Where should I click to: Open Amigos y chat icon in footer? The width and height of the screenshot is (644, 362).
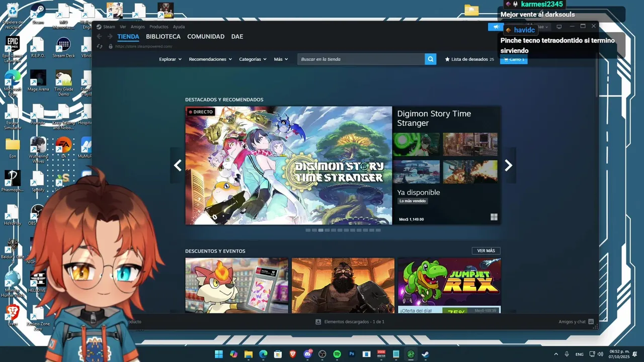coord(591,322)
